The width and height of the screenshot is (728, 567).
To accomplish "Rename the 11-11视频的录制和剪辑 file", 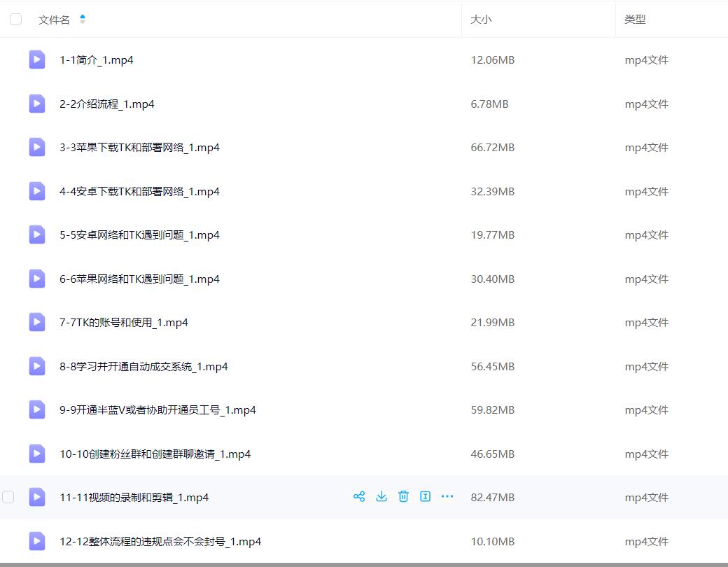I will [425, 497].
